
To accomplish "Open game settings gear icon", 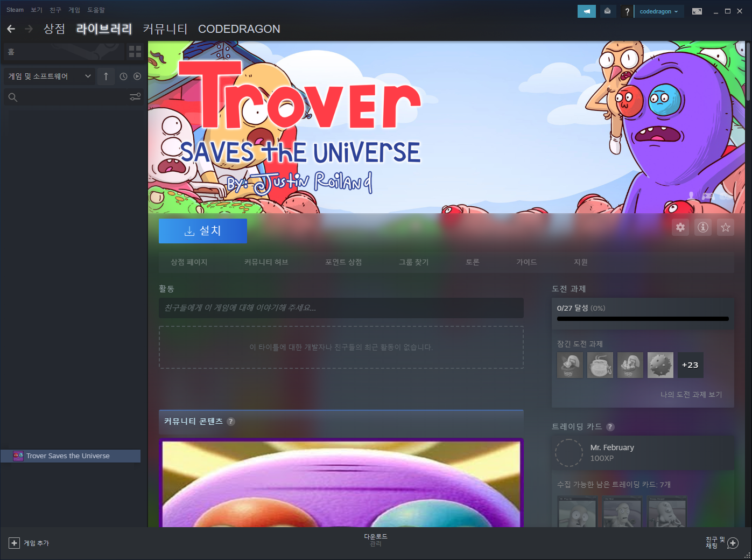I will 680,227.
